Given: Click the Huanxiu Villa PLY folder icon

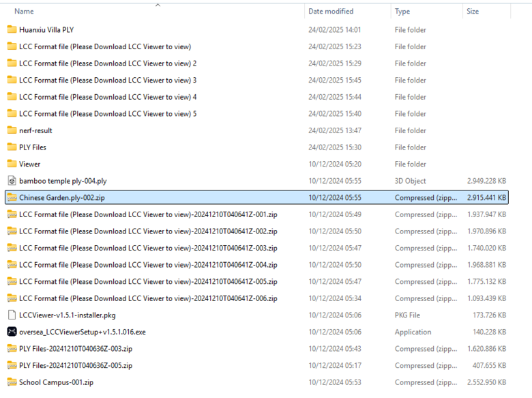Looking at the screenshot, I should click(x=12, y=30).
